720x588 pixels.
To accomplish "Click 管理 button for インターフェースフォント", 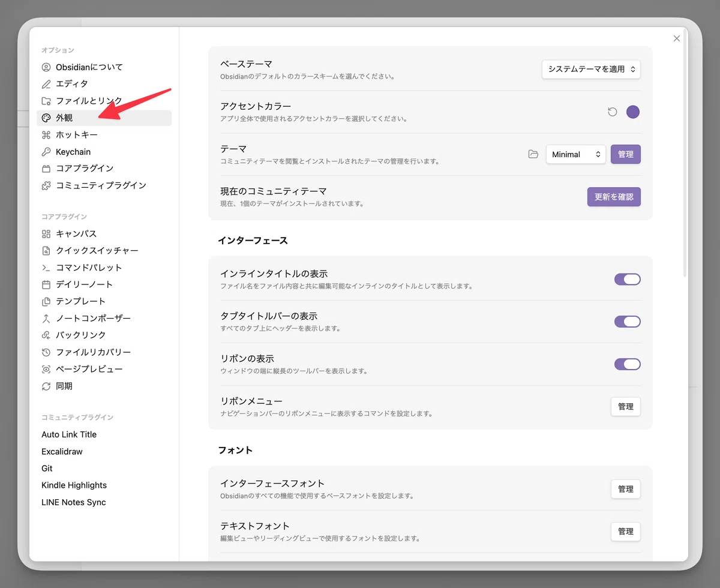I will 626,489.
